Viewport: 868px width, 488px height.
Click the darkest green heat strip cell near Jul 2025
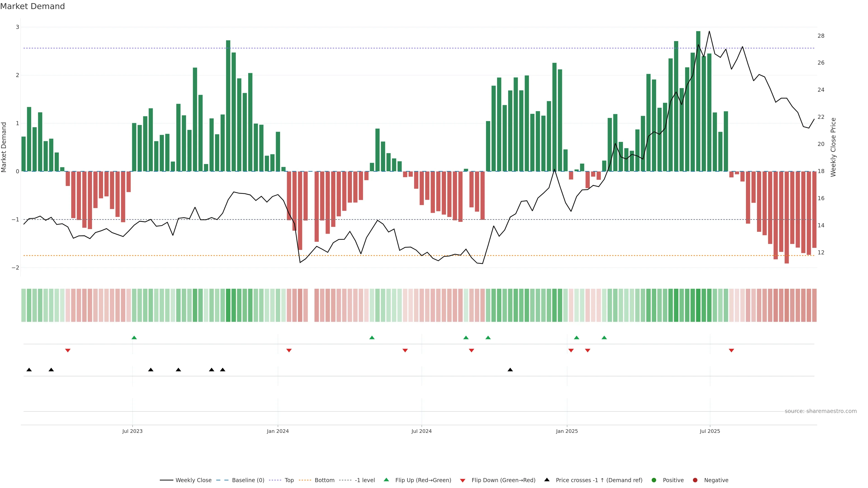click(698, 305)
